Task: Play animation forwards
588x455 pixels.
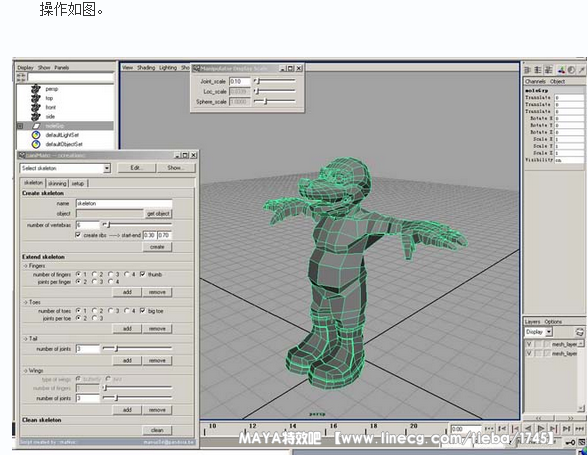Action: click(541, 428)
